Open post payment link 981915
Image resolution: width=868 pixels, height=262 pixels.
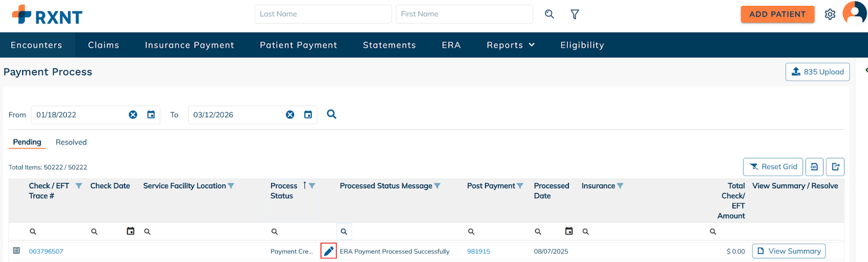(478, 252)
